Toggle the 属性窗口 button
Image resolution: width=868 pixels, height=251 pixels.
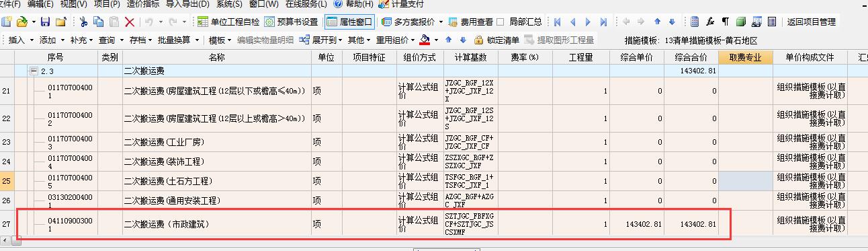click(349, 22)
